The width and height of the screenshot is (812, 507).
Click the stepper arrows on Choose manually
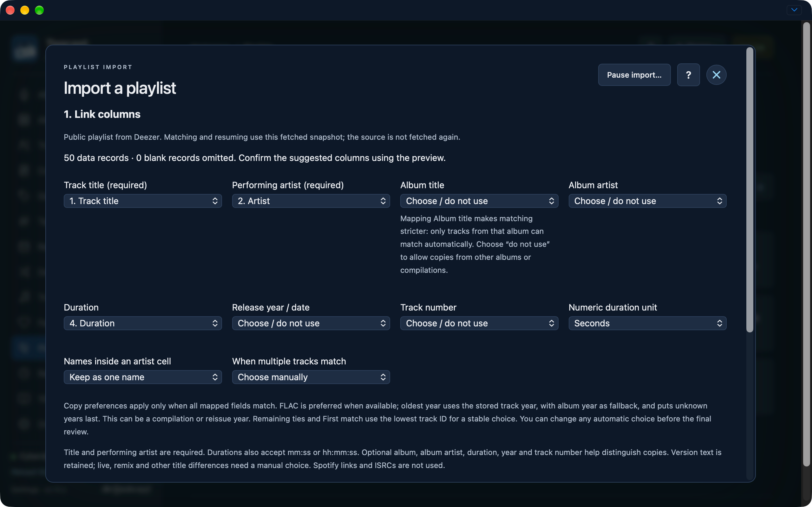(x=383, y=377)
